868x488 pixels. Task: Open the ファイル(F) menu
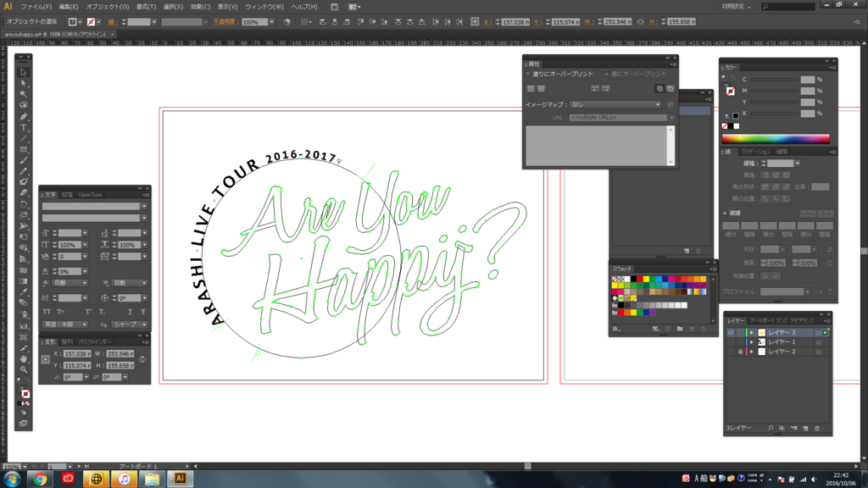coord(36,7)
